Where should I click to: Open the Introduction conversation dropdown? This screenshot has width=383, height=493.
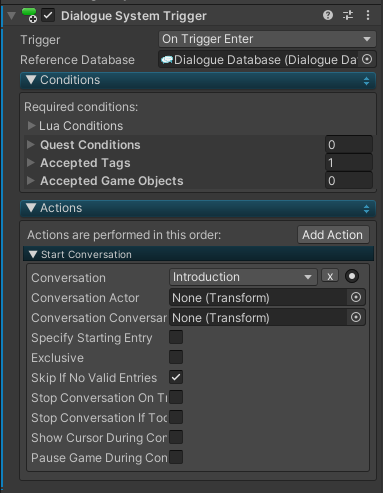click(243, 277)
